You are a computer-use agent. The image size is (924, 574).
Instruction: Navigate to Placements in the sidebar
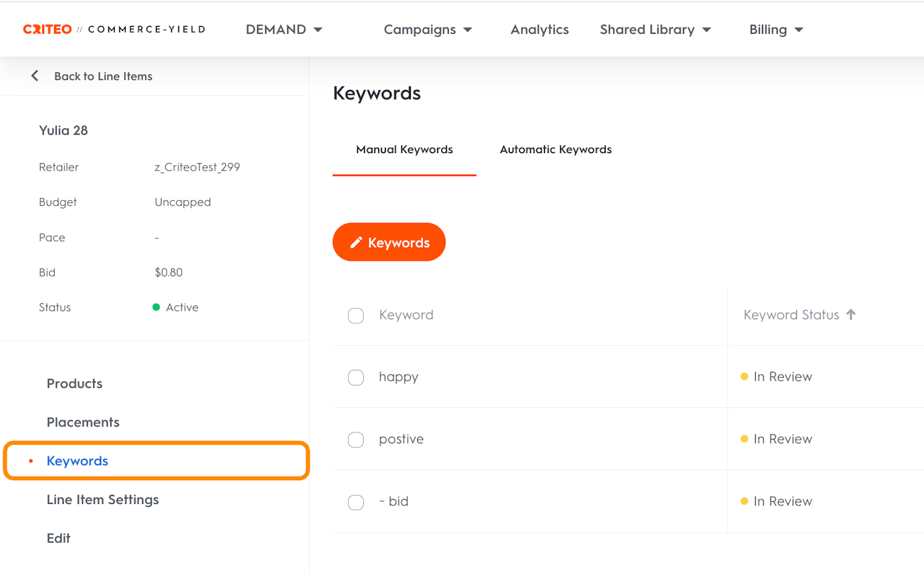(83, 422)
